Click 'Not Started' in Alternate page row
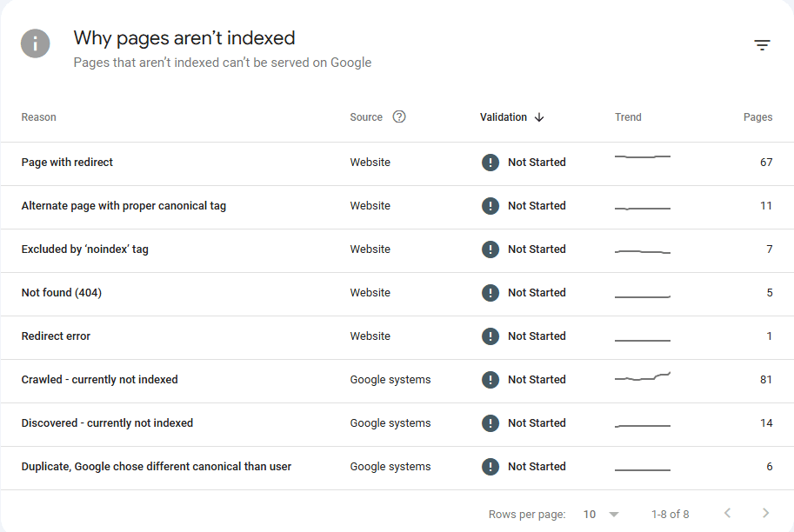This screenshot has width=794, height=532. coord(537,205)
